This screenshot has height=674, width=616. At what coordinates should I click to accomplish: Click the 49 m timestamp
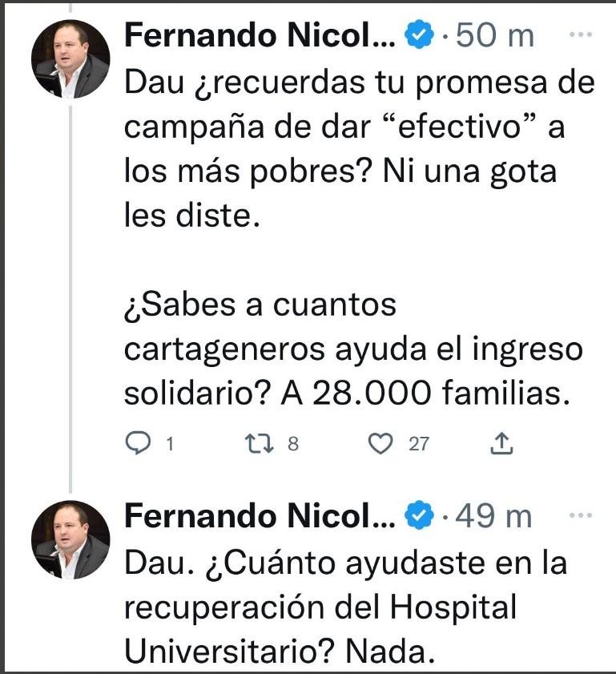493,517
